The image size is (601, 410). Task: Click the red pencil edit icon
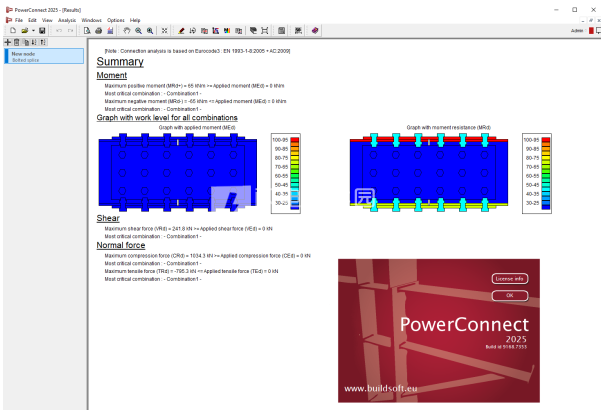[181, 31]
